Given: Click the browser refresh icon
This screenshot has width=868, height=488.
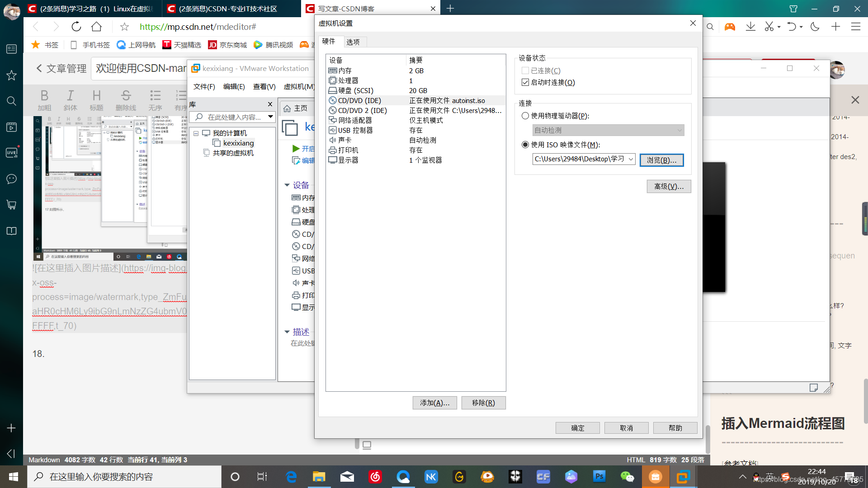Looking at the screenshot, I should (76, 27).
